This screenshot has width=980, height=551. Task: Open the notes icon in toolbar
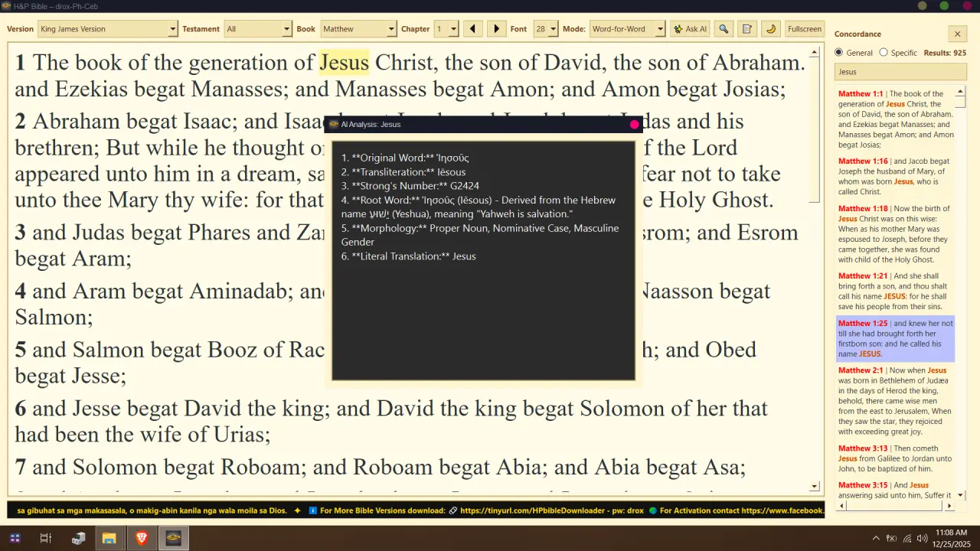click(x=747, y=29)
